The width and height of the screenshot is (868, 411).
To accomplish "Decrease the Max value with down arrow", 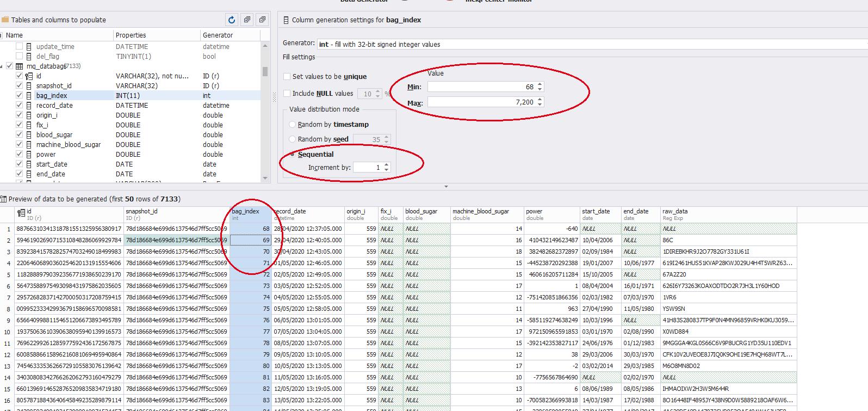I will tap(540, 104).
